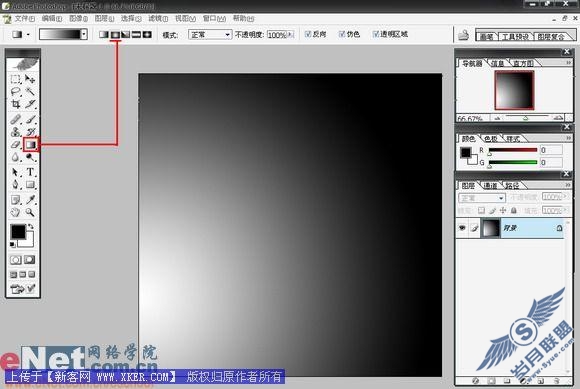Screen dimensions: 580x389
Task: Select the 背景 layer thumbnail
Action: click(490, 228)
